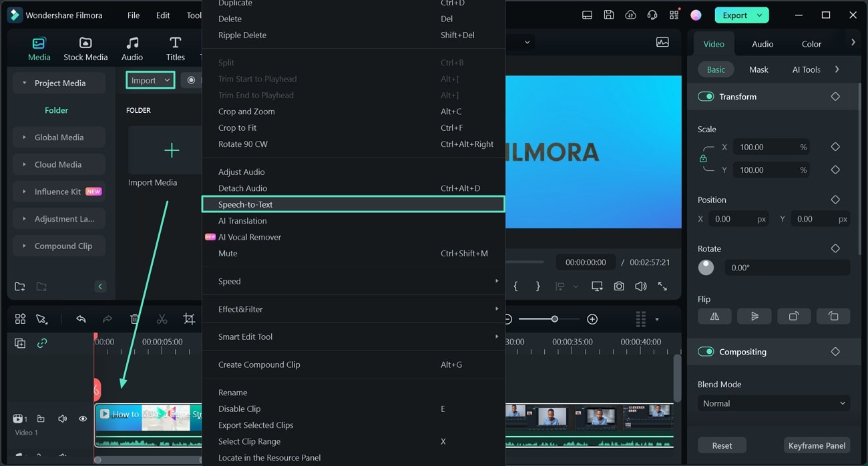Select Folder in media panel

[57, 110]
